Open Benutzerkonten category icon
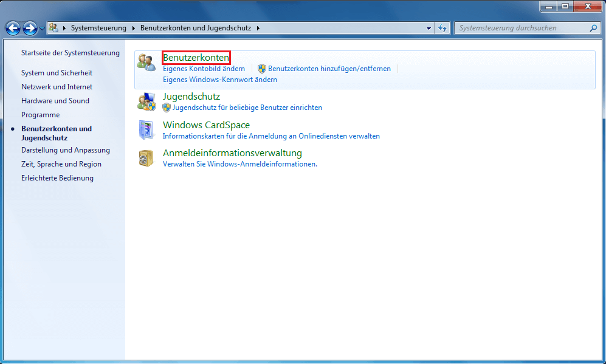The image size is (606, 364). pyautogui.click(x=146, y=63)
